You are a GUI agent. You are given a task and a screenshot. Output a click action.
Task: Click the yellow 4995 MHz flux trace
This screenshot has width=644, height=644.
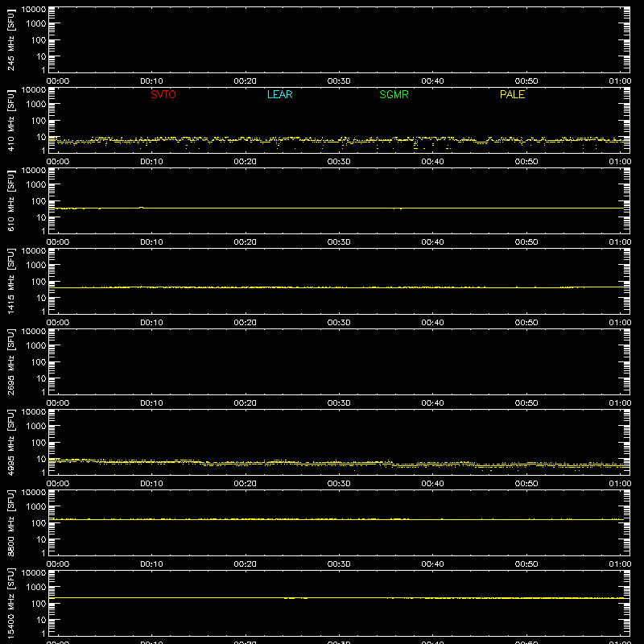pyautogui.click(x=336, y=464)
